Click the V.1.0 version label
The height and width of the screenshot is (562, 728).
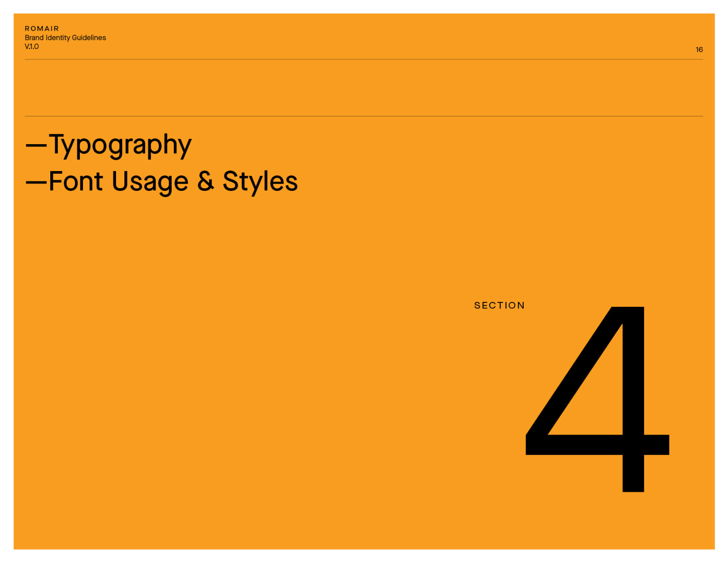point(32,46)
